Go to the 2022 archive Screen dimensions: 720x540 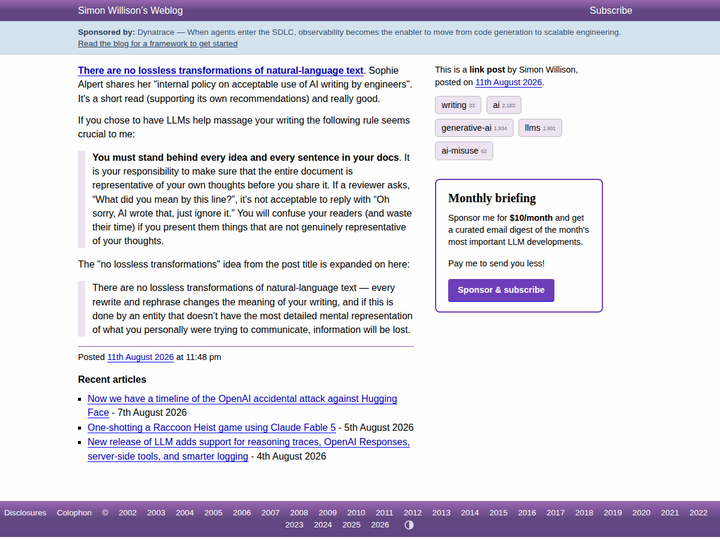[x=698, y=513]
